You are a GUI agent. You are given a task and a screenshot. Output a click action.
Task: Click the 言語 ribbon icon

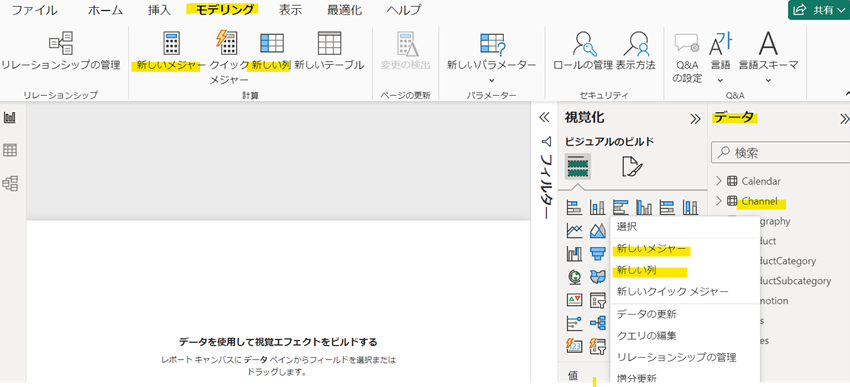point(720,43)
